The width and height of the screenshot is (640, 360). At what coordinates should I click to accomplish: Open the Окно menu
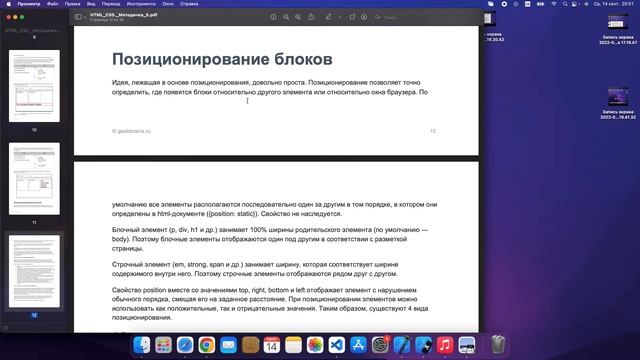168,4
